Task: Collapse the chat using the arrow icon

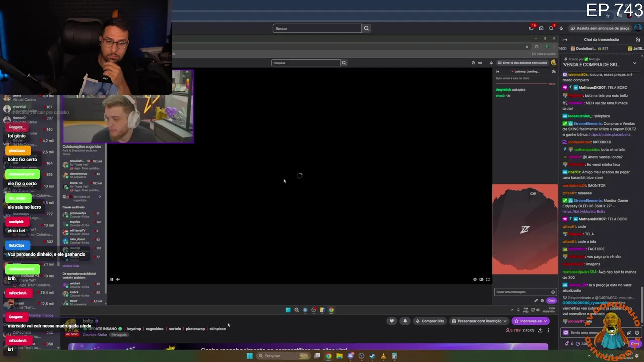Action: [565, 39]
